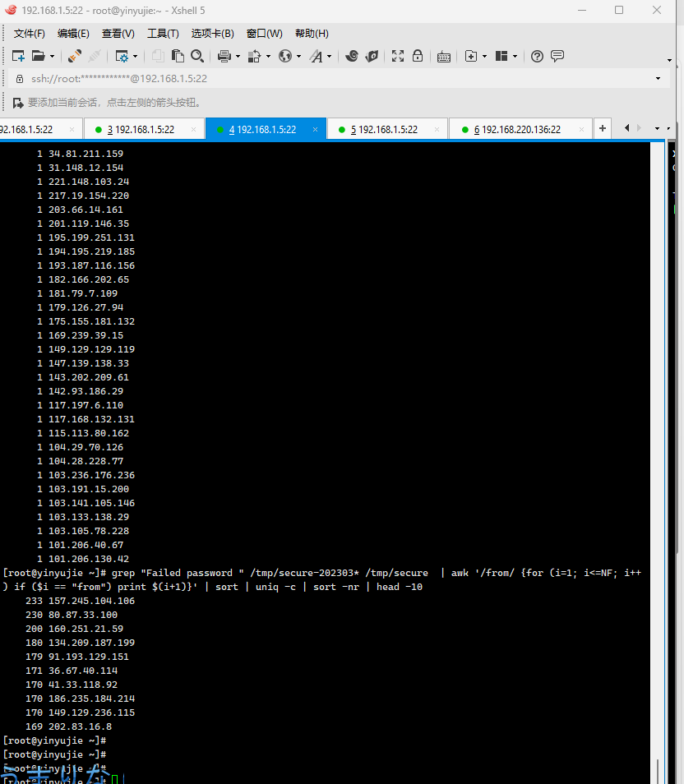Click the Open session folder icon
684x784 pixels.
(x=38, y=56)
